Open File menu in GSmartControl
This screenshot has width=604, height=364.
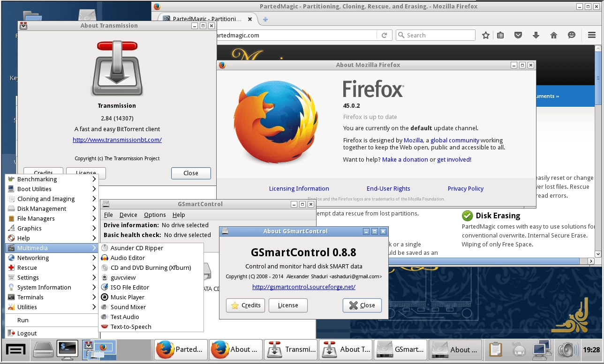tap(108, 215)
